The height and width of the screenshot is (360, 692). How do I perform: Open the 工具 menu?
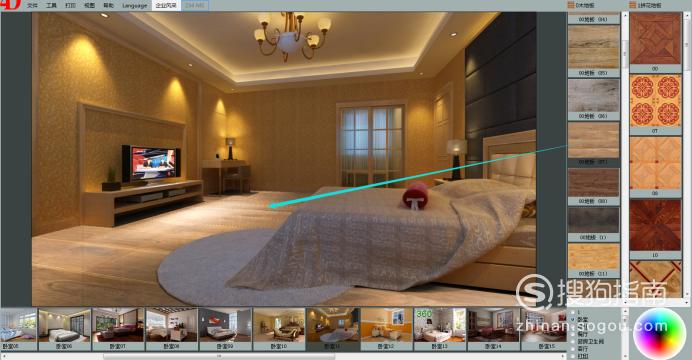(x=52, y=5)
